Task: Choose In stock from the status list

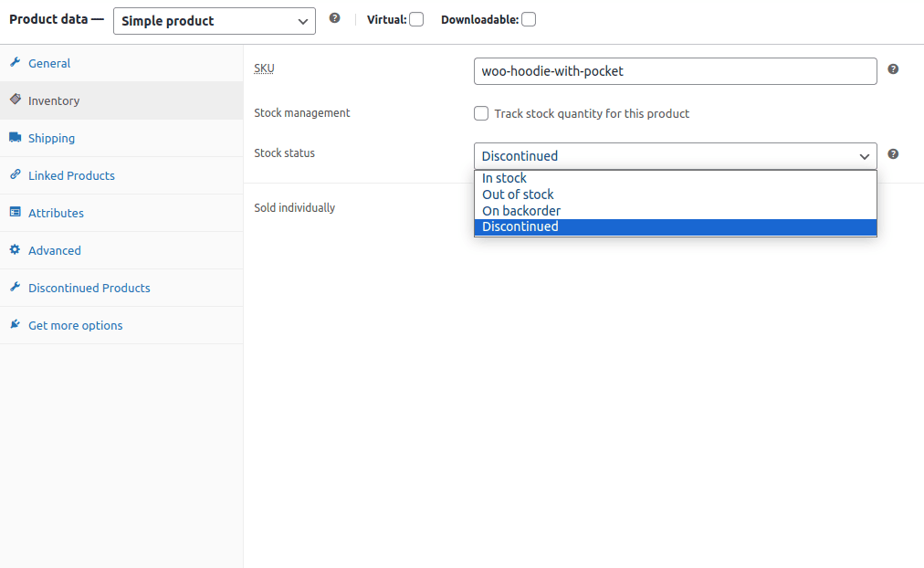Action: pyautogui.click(x=505, y=178)
